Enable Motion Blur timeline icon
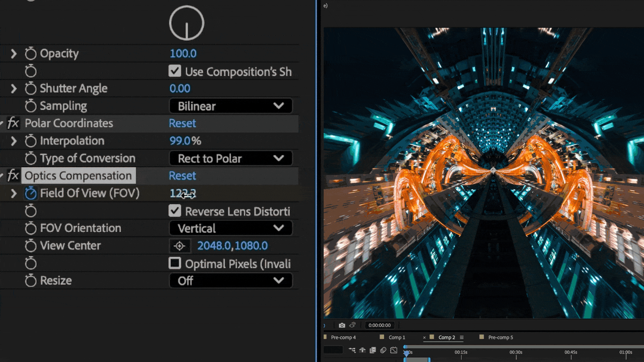The image size is (644, 362). point(383,350)
